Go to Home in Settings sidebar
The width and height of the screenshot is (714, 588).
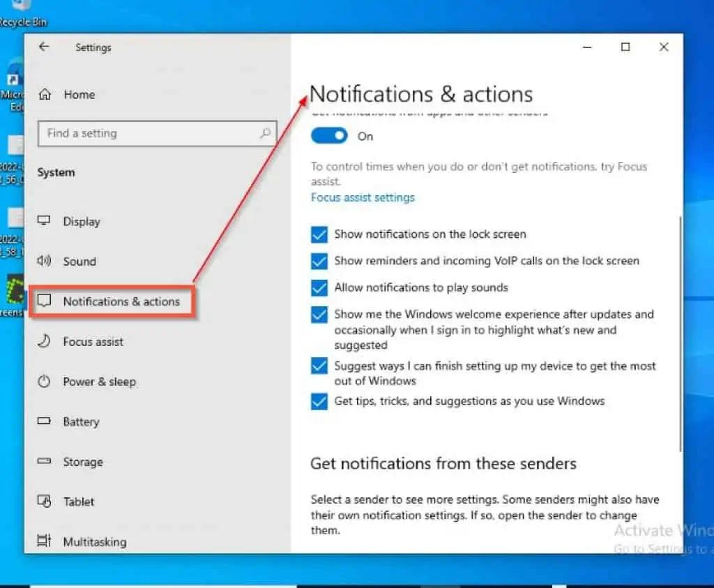[79, 94]
